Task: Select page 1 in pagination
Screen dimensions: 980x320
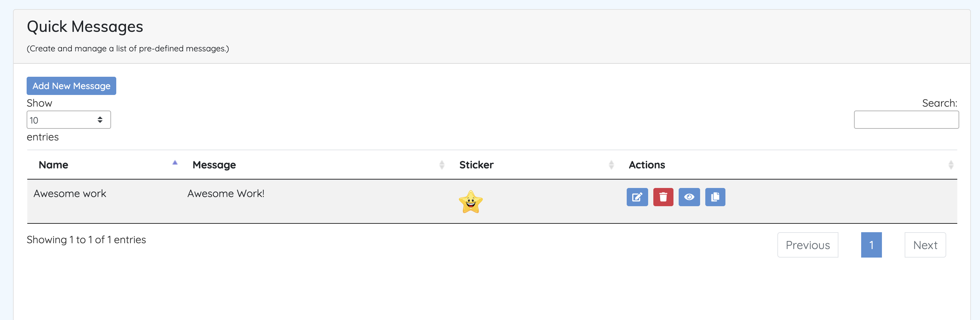Action: [x=871, y=245]
